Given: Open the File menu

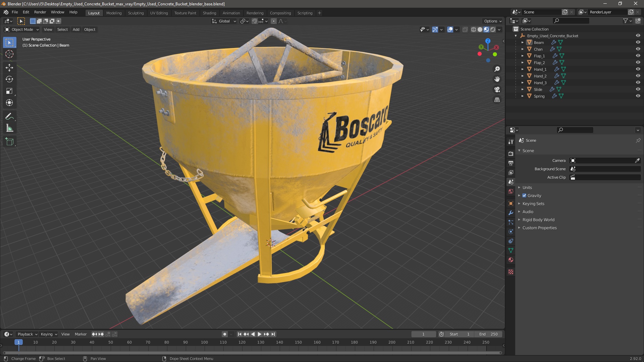Looking at the screenshot, I should click(x=15, y=12).
